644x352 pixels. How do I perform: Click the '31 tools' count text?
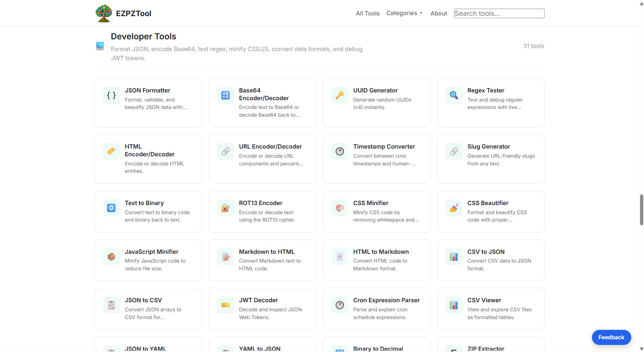coord(533,46)
